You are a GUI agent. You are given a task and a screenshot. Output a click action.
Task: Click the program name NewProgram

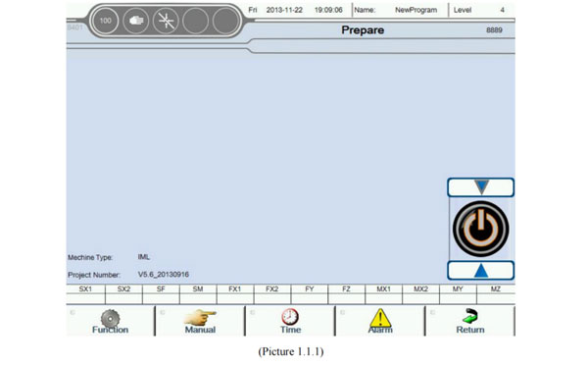(x=416, y=10)
